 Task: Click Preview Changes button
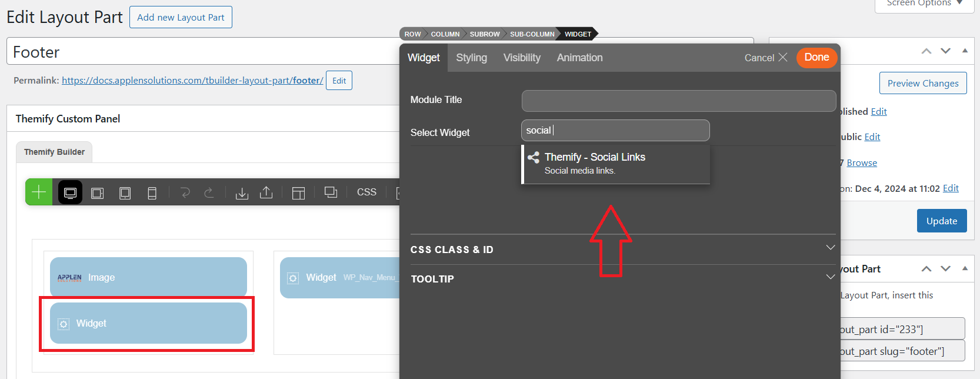[x=923, y=83]
